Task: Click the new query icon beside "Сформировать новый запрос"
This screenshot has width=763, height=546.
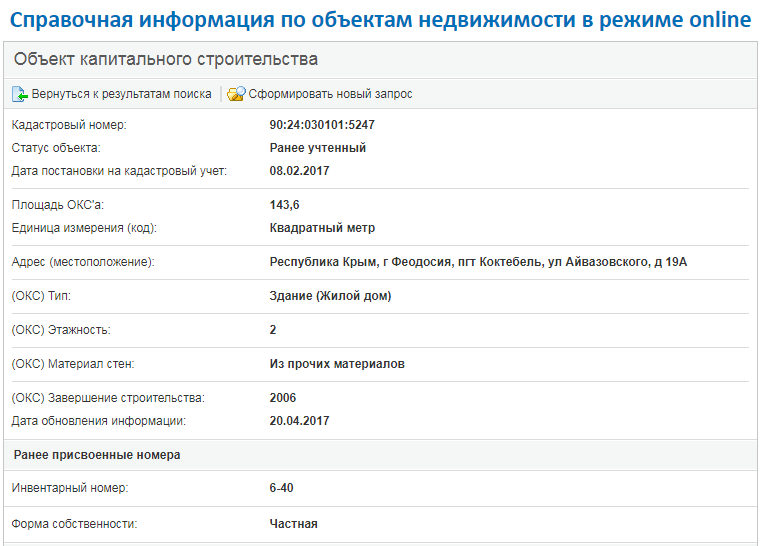Action: click(x=236, y=94)
